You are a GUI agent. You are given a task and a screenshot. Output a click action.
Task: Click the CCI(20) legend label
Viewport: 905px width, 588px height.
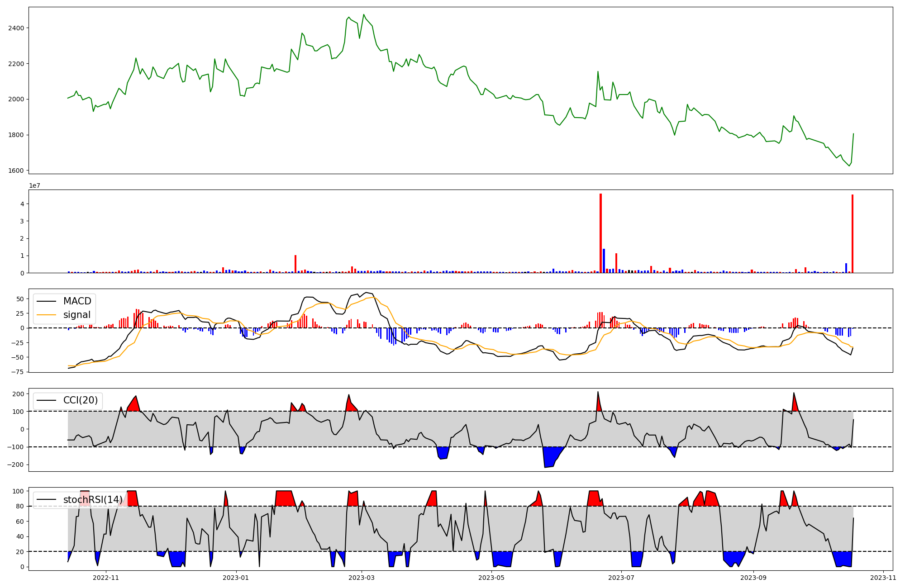pyautogui.click(x=80, y=400)
